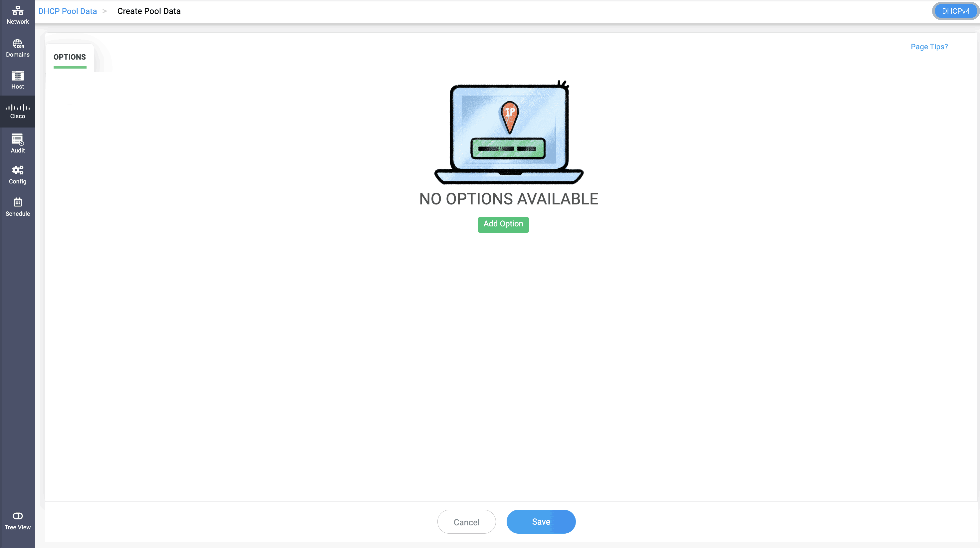Open the Config gears icon
This screenshot has height=548, width=980.
pyautogui.click(x=18, y=170)
